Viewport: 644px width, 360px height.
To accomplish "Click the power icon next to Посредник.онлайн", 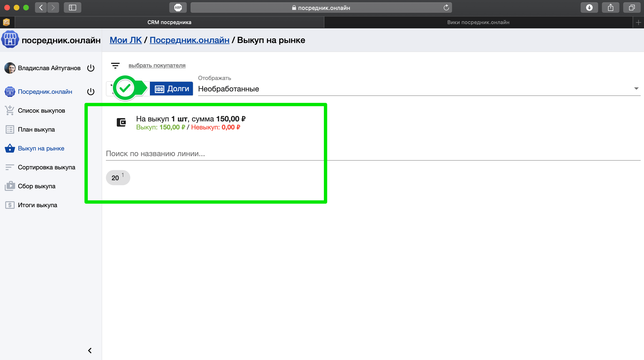I will click(91, 92).
